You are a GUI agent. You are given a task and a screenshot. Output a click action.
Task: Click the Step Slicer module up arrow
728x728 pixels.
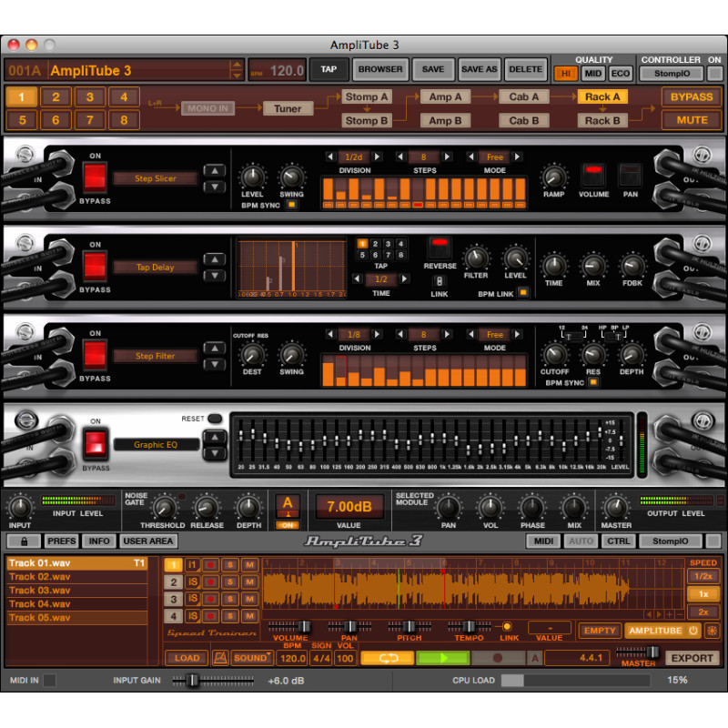point(215,171)
